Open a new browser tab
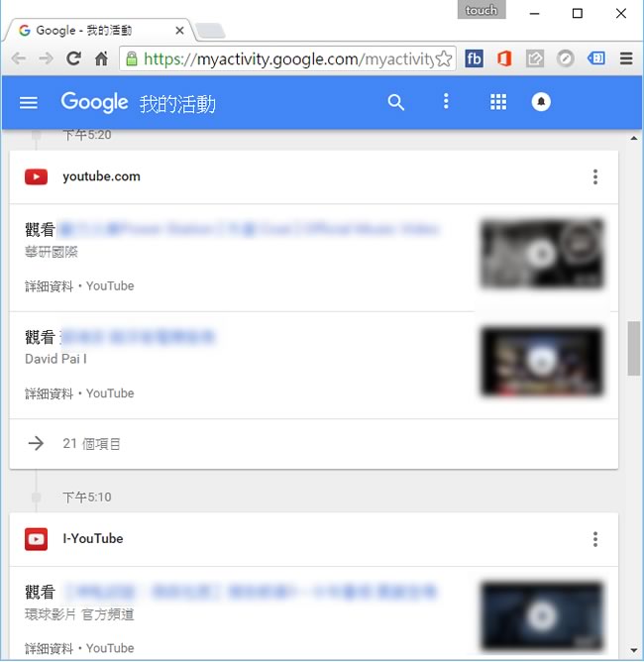 [210, 31]
